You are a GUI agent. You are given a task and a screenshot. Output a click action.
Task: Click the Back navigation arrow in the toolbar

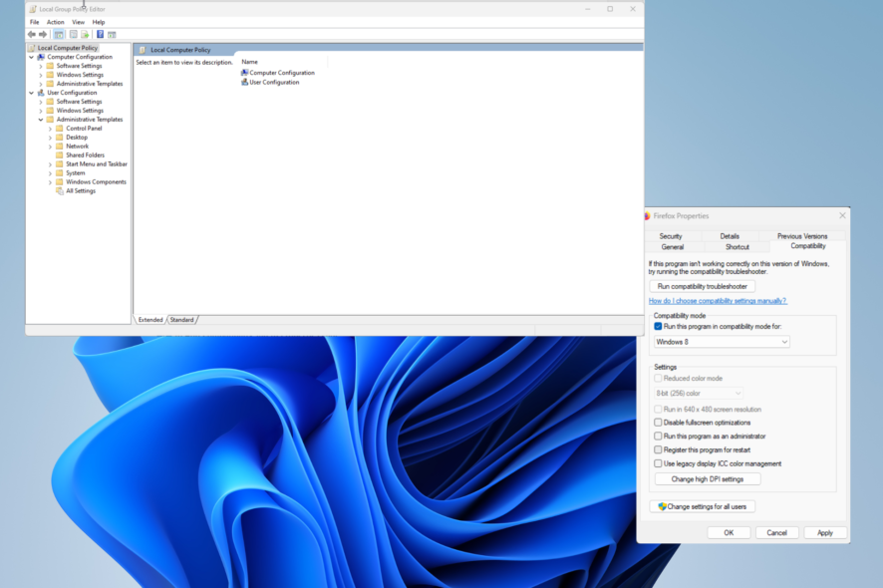tap(31, 33)
